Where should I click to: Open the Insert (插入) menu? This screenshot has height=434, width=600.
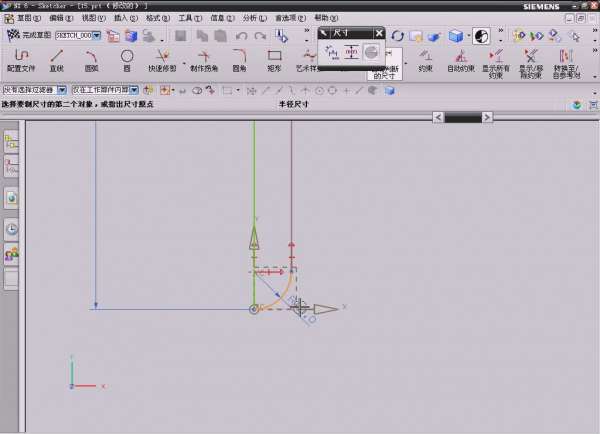pyautogui.click(x=120, y=18)
